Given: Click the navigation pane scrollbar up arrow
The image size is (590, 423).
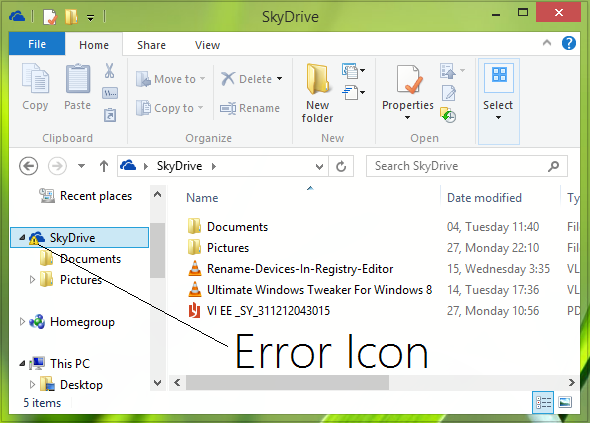Looking at the screenshot, I should pyautogui.click(x=157, y=194).
